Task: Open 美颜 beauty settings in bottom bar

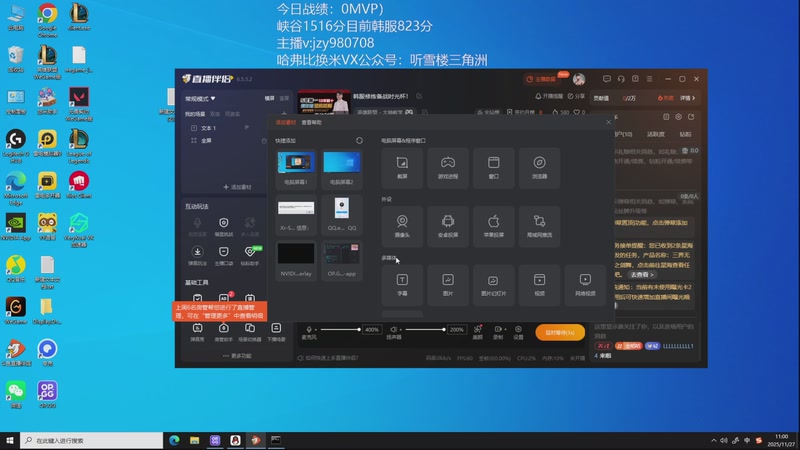Action: (478, 332)
